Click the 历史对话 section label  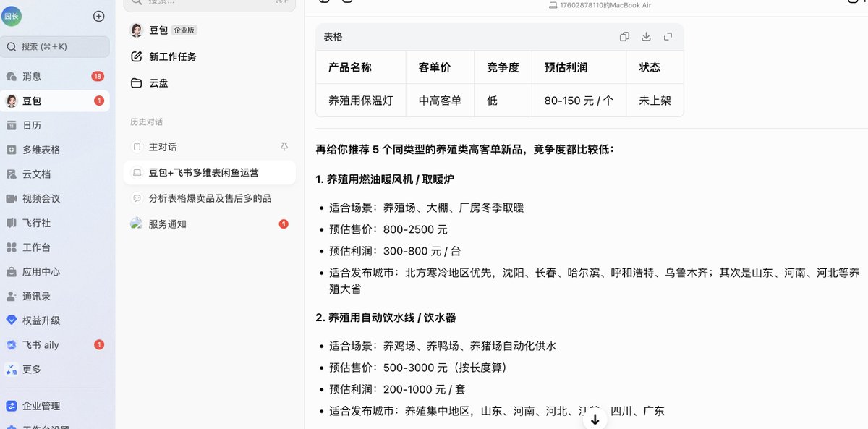tap(146, 122)
